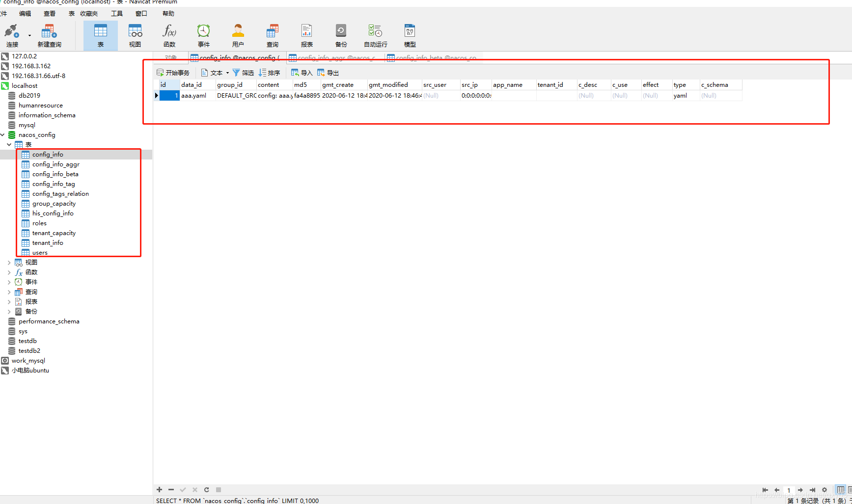Select the config_info_tag table
This screenshot has height=504, width=852.
(x=54, y=184)
